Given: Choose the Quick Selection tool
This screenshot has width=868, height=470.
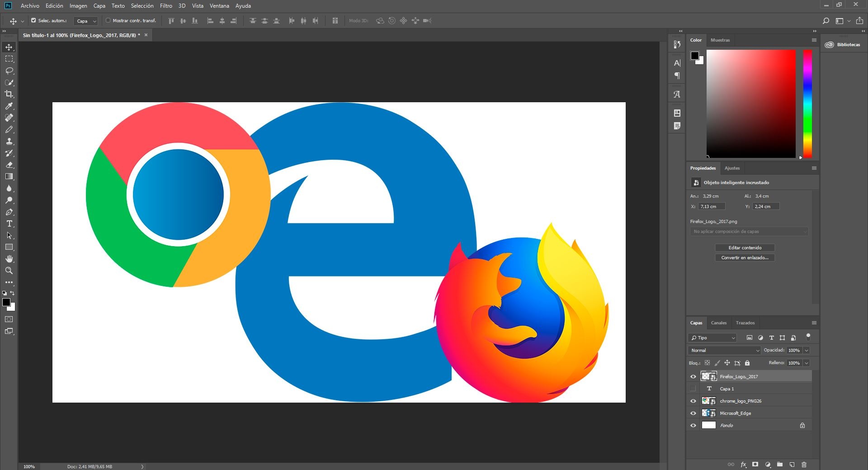Looking at the screenshot, I should [x=9, y=82].
